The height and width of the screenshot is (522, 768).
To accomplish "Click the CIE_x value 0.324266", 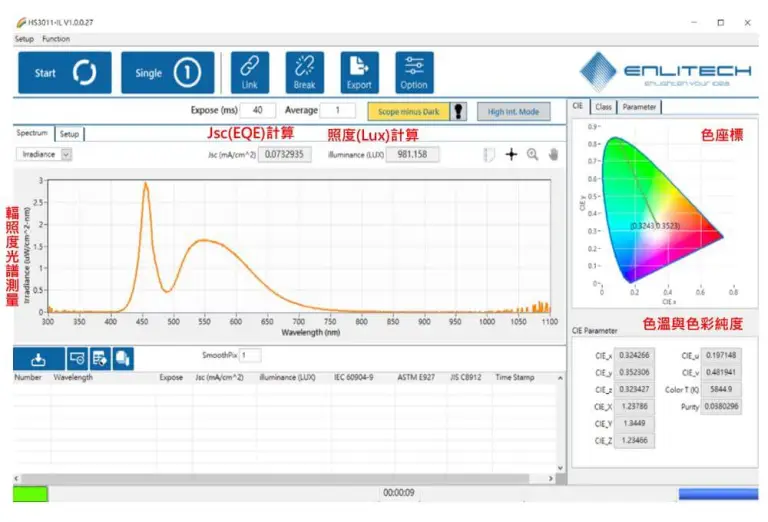I will click(x=634, y=356).
